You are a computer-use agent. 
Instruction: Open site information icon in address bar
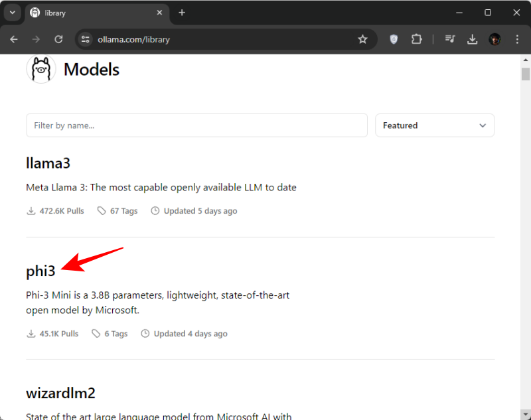pyautogui.click(x=86, y=39)
